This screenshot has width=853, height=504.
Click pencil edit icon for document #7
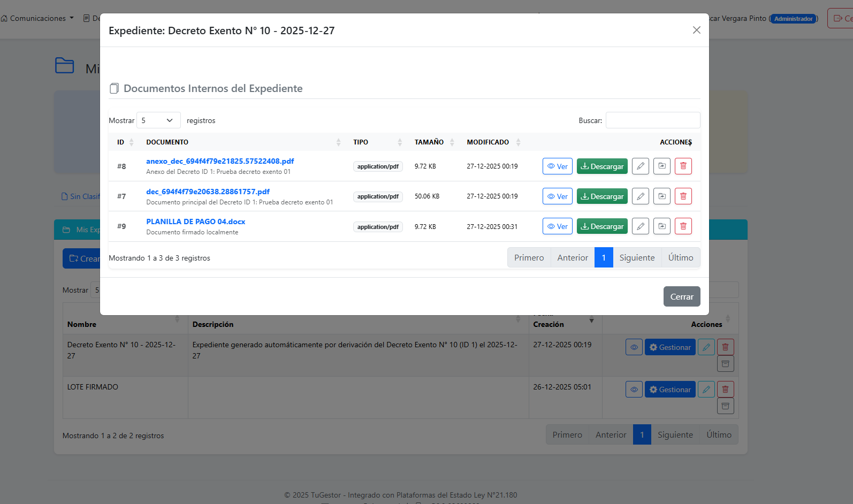coord(640,196)
